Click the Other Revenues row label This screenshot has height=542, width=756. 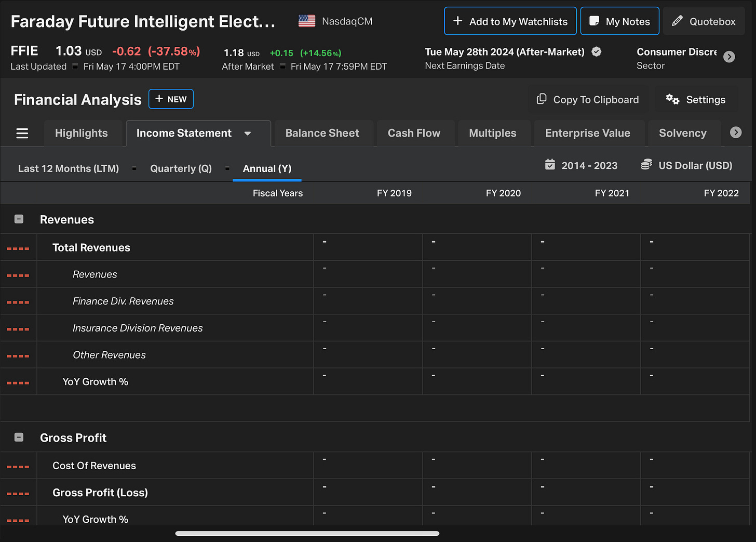click(109, 355)
